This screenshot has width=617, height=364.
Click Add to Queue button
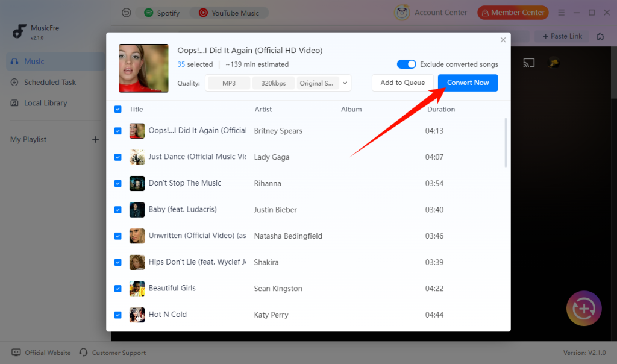point(402,83)
